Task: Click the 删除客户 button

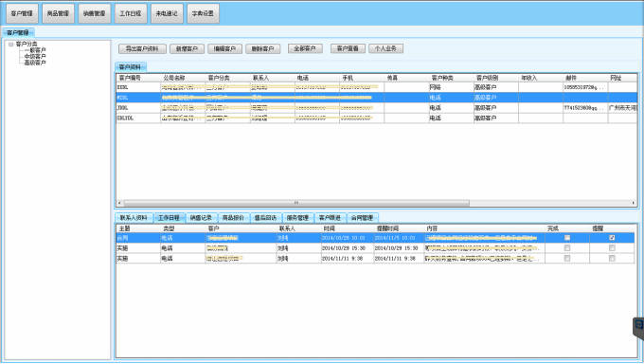Action: point(263,49)
